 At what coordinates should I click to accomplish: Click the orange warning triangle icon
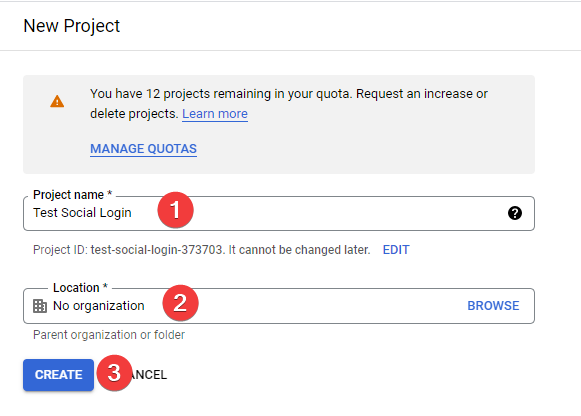pyautogui.click(x=57, y=101)
